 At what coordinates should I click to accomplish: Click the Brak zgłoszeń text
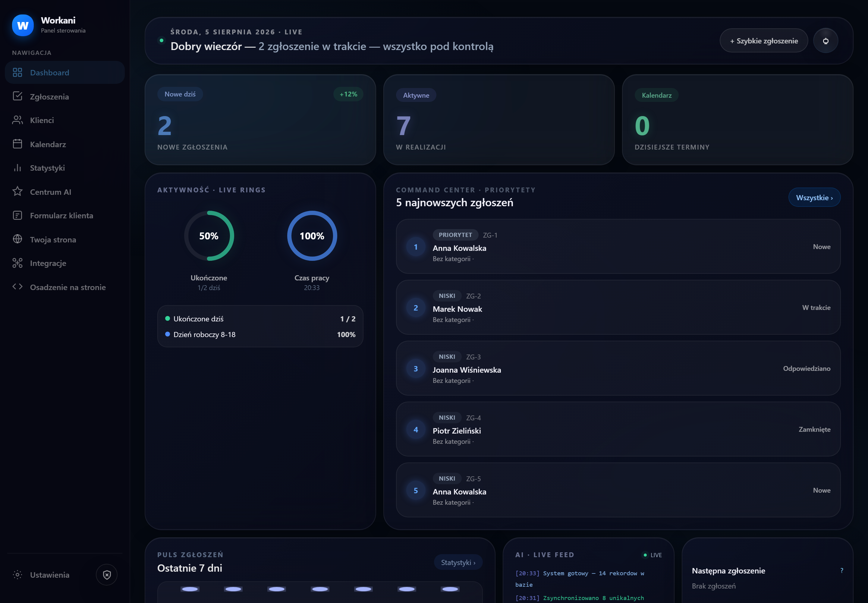tap(713, 586)
